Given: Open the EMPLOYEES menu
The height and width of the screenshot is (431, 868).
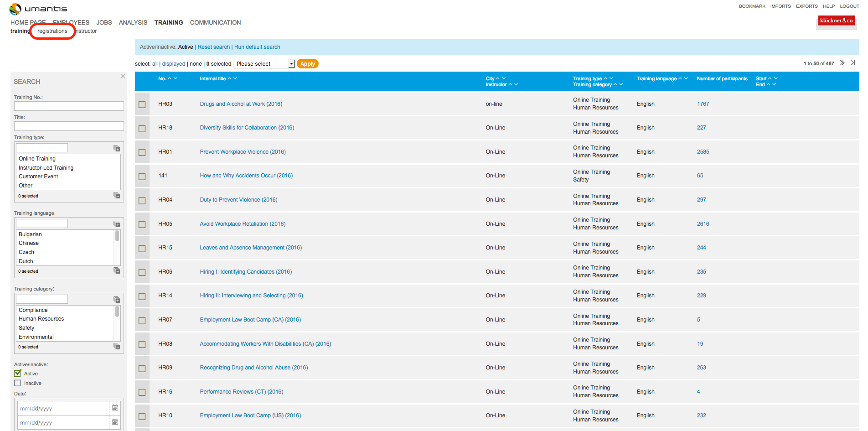Looking at the screenshot, I should click(x=71, y=22).
